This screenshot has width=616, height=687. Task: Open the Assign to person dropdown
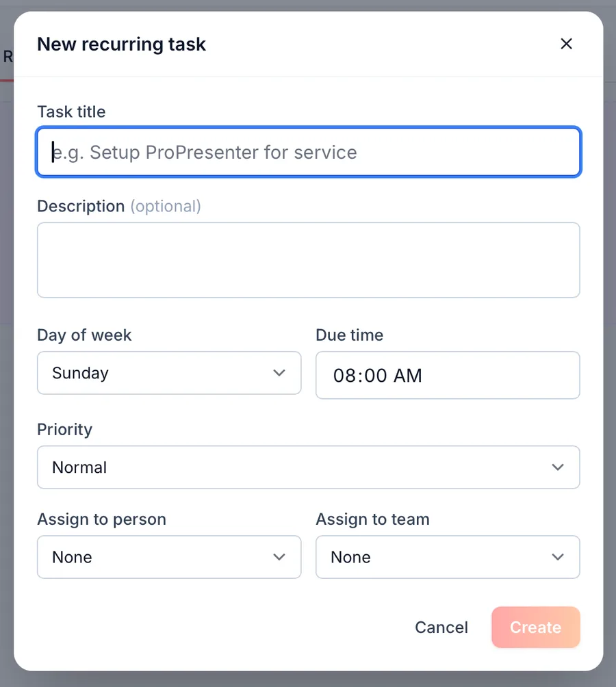pyautogui.click(x=169, y=557)
